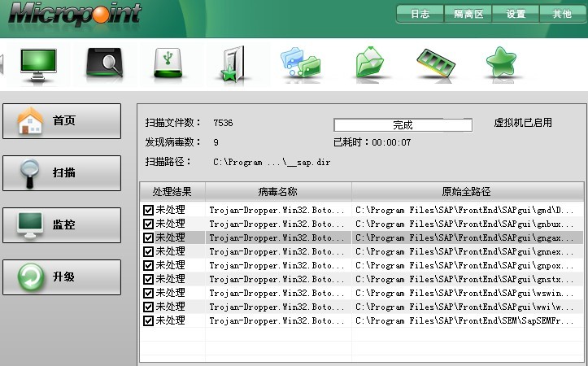Screen dimensions: 588x366
Task: Sort by 原始全路径 column header
Action: pos(468,192)
